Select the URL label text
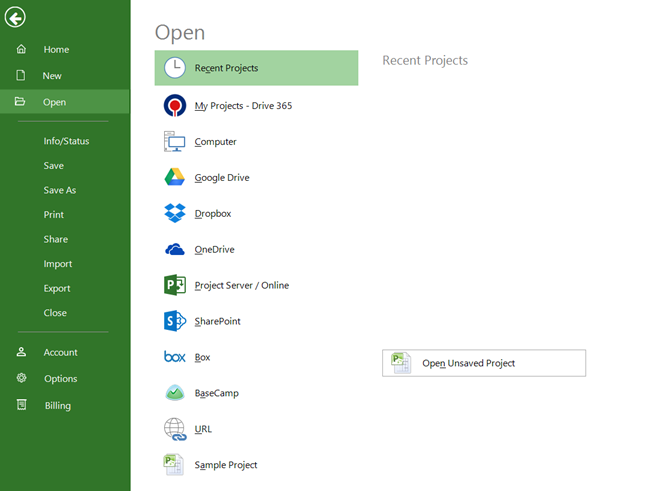The image size is (646, 491). pyautogui.click(x=203, y=429)
